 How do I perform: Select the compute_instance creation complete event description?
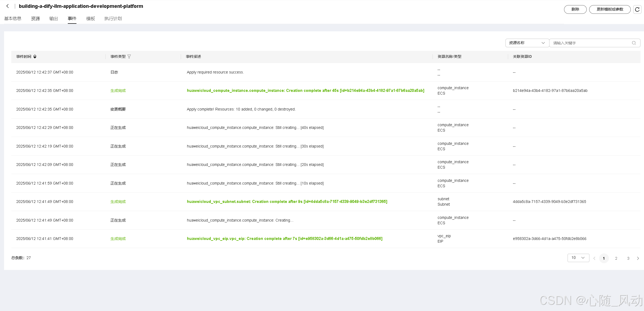[x=305, y=91]
